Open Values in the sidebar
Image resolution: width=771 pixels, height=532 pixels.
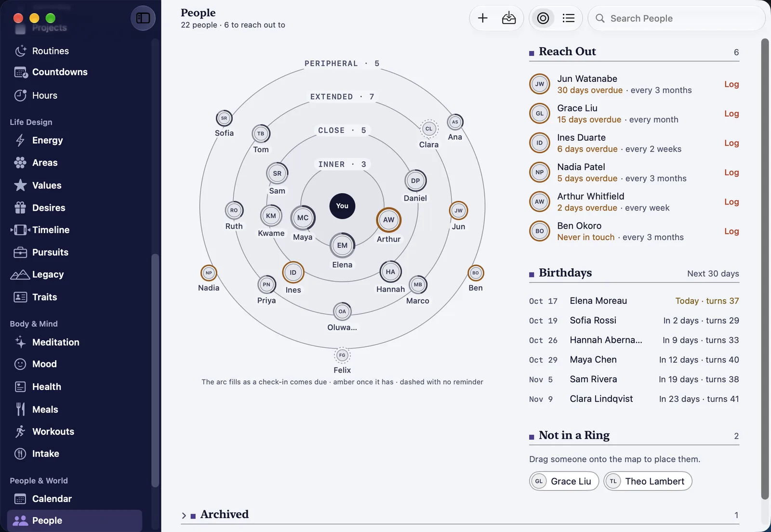pos(76,185)
